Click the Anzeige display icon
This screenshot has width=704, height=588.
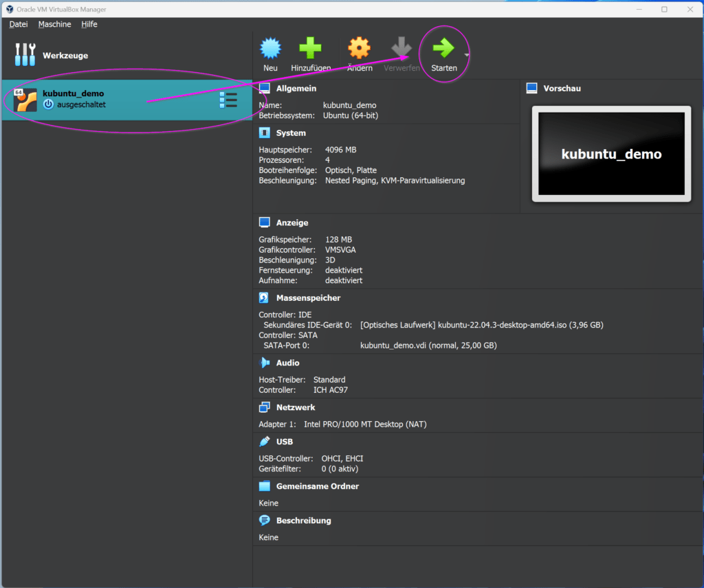point(265,223)
